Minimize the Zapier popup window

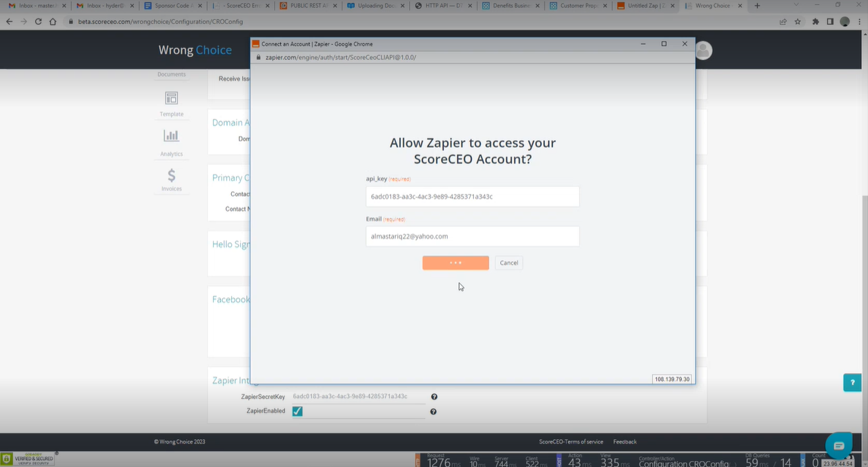click(643, 43)
